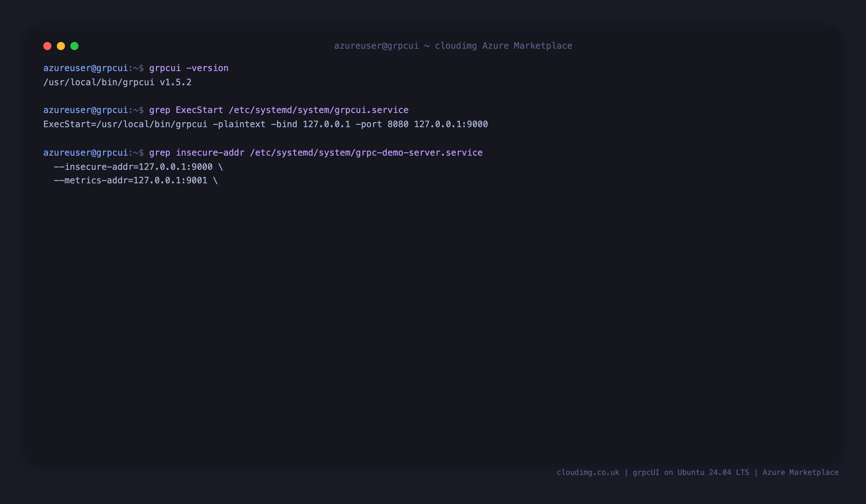Click the command 'grep ExecStart /etc/systemd/system/grpcui.service'

(x=279, y=110)
